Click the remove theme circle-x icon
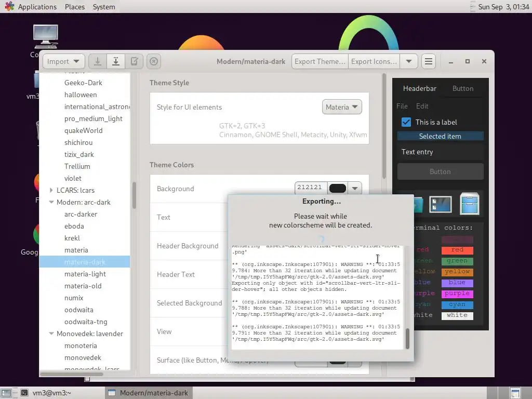532x399 pixels. coord(154,61)
